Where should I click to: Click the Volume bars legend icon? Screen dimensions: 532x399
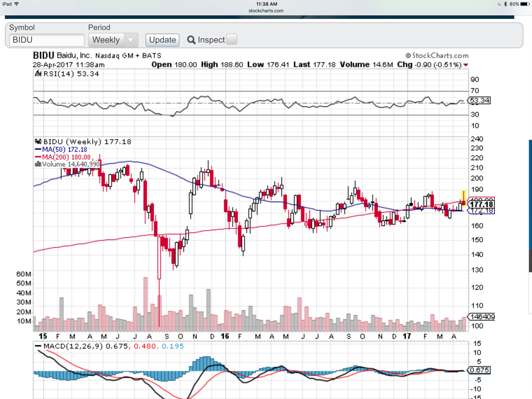point(38,164)
